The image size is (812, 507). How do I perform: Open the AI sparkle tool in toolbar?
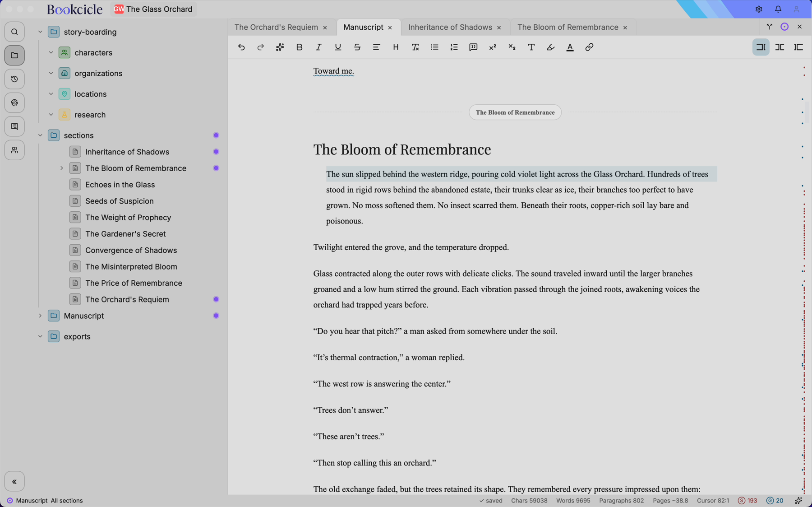280,47
